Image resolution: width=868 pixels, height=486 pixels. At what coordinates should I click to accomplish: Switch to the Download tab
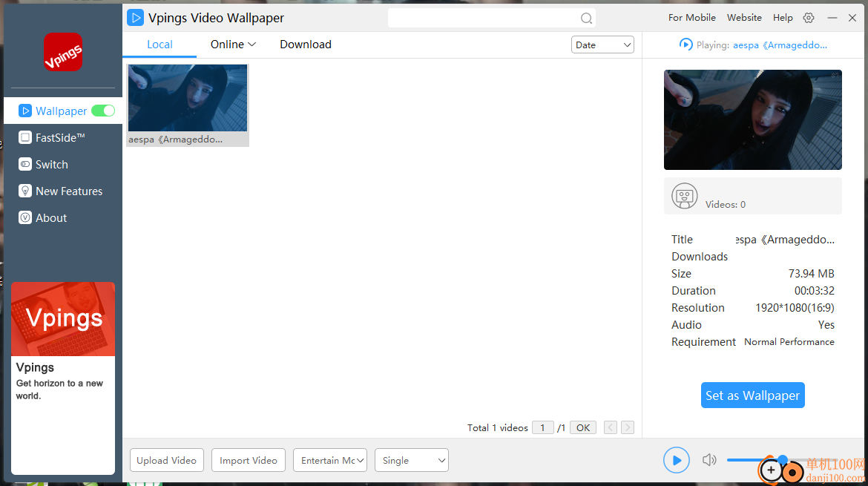306,45
